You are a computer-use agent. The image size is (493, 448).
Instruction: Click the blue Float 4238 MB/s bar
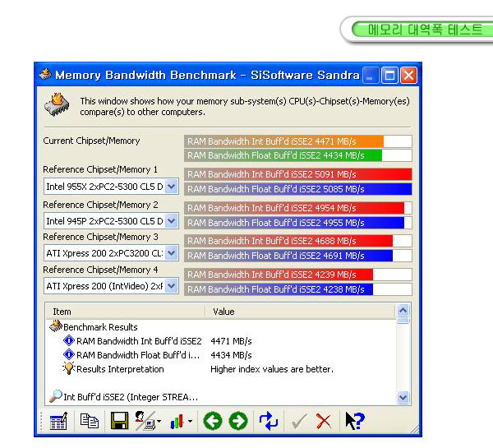click(x=279, y=289)
